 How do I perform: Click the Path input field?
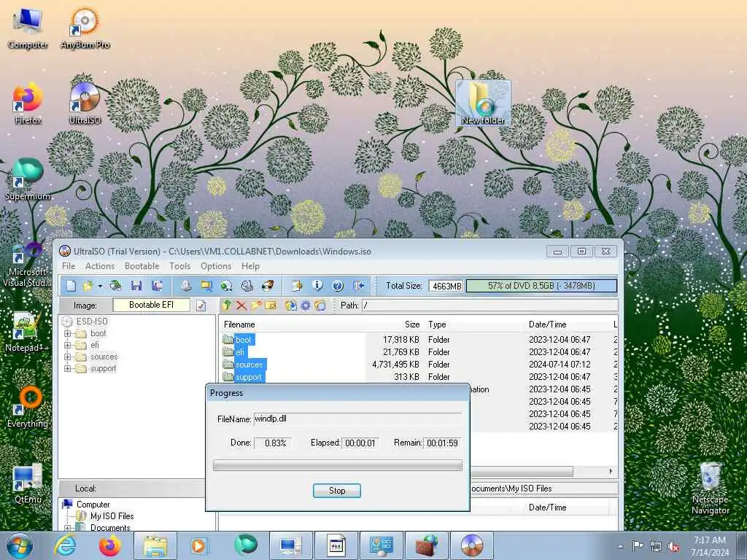click(489, 306)
